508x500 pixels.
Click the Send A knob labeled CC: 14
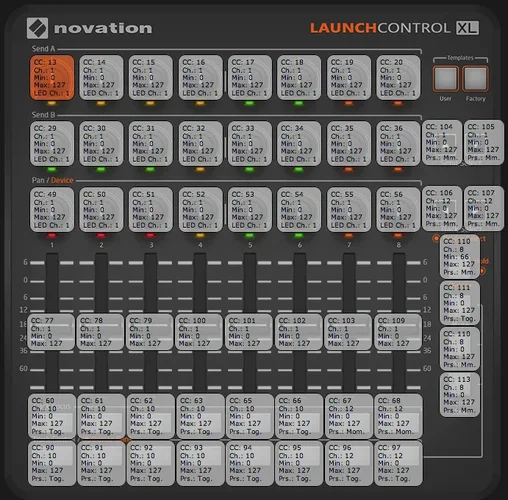[x=101, y=77]
